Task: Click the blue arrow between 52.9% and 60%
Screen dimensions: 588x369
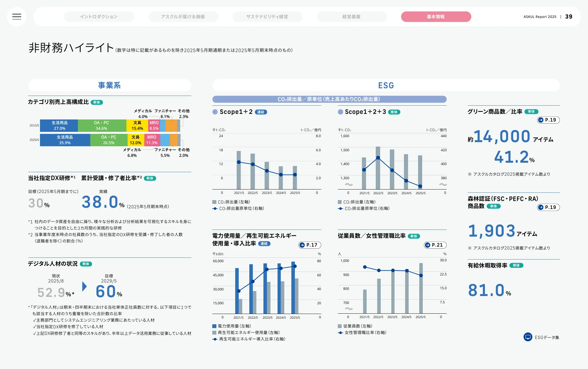Action: [84, 286]
